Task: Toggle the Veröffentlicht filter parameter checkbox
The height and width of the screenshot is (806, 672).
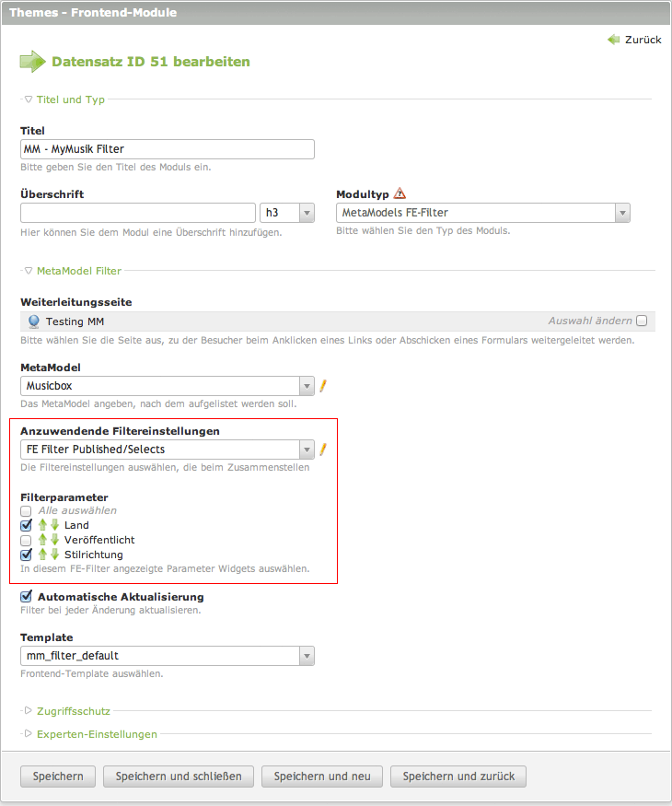Action: coord(26,540)
